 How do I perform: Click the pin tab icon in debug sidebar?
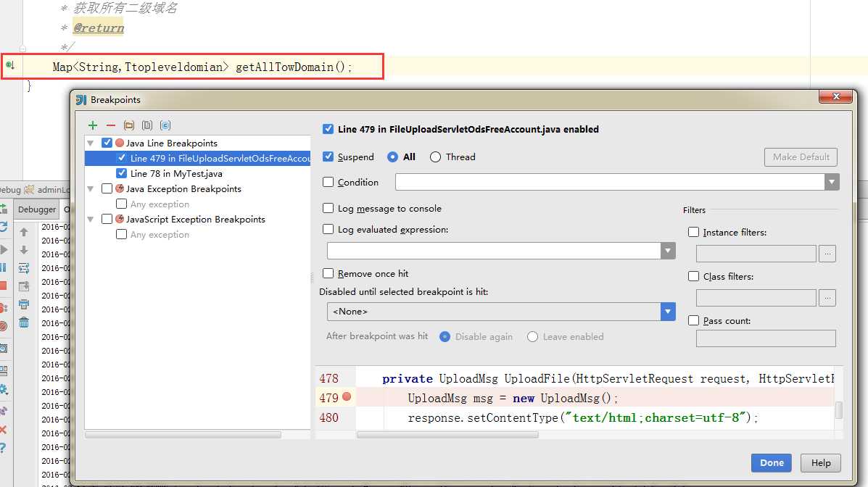click(x=4, y=411)
